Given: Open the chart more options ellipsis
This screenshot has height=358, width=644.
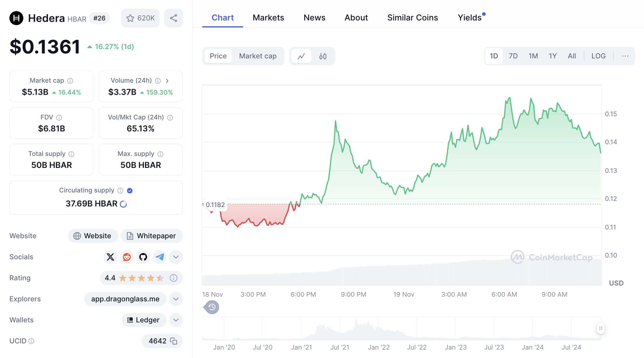Looking at the screenshot, I should pos(625,56).
